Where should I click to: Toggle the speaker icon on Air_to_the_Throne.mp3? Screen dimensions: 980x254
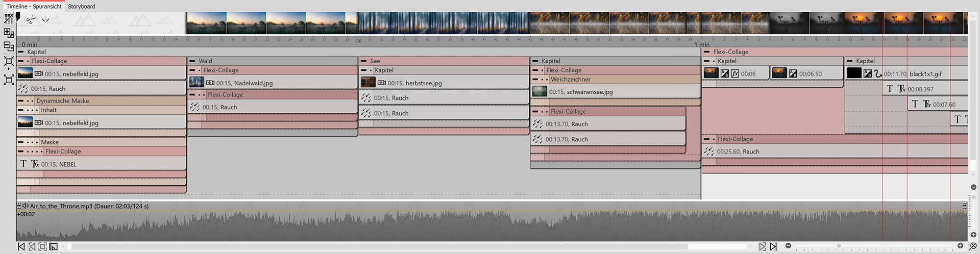[26, 206]
